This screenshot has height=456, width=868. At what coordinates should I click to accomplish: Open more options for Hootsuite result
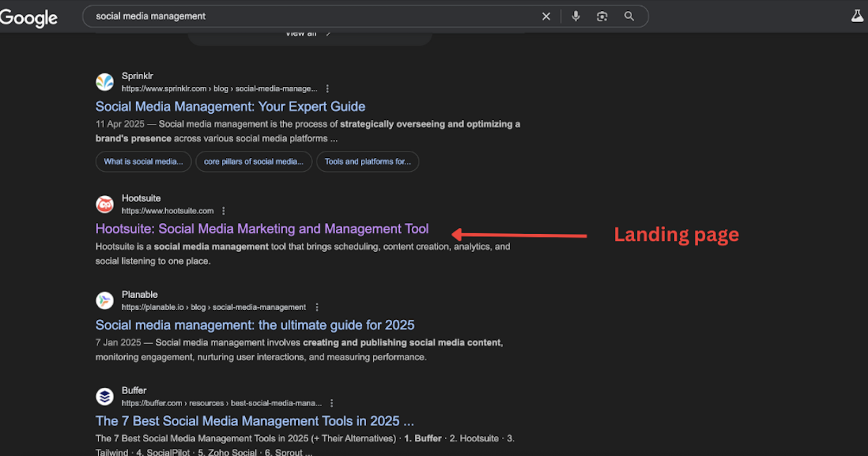[x=224, y=211]
